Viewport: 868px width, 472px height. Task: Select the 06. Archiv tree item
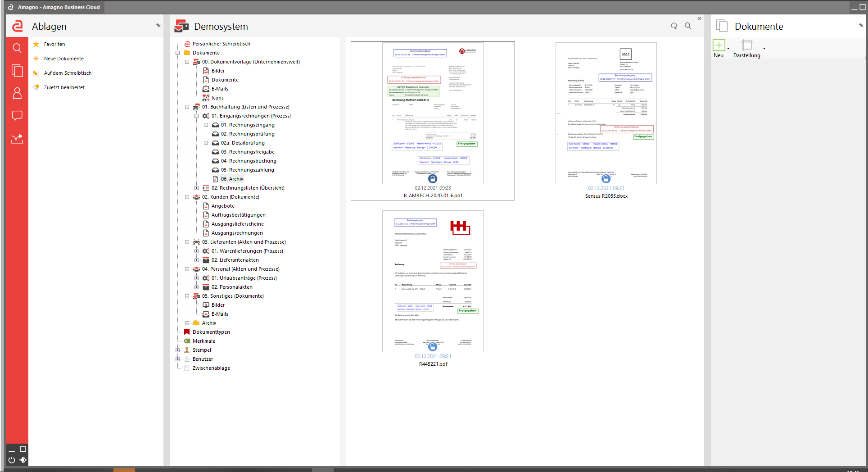(232, 179)
